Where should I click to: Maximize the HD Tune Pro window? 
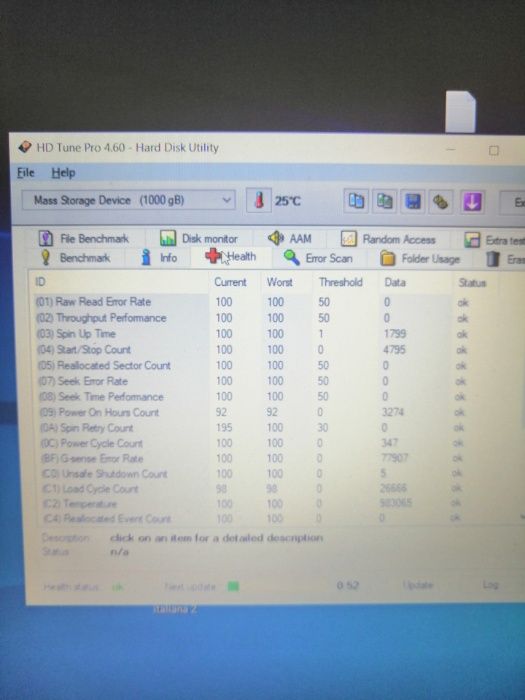[x=493, y=150]
